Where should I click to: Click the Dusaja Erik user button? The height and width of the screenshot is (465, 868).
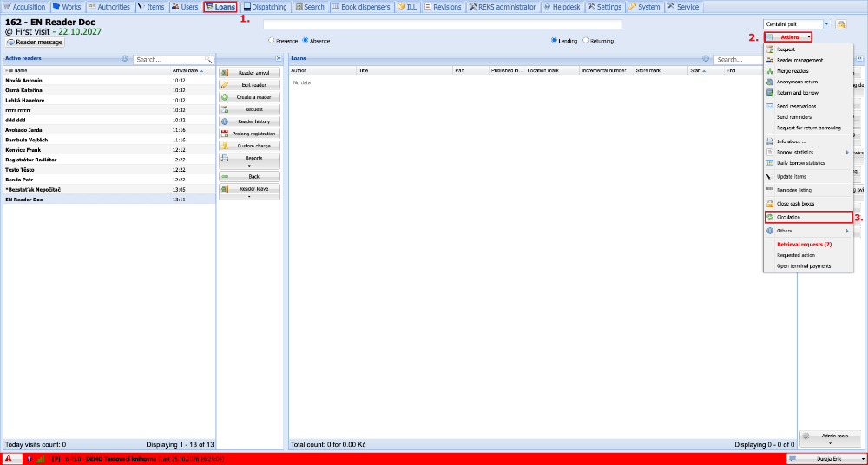click(825, 459)
